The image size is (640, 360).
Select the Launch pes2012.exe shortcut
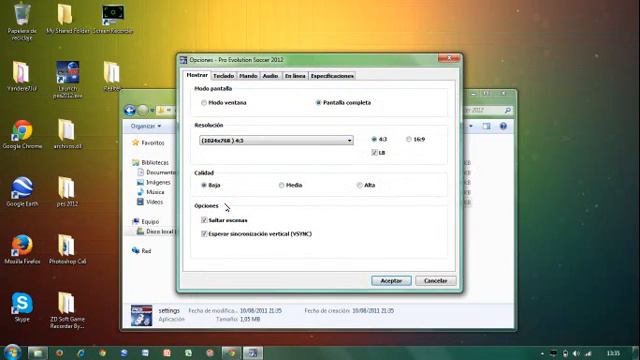67,80
